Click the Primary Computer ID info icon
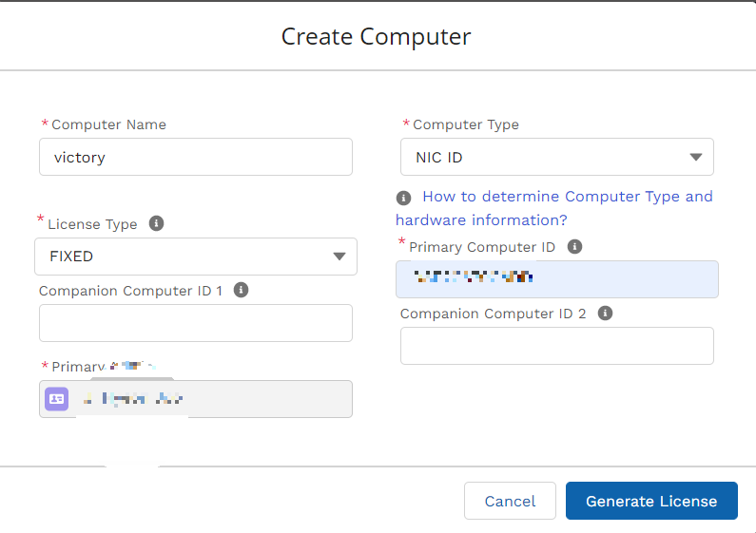Image resolution: width=756 pixels, height=533 pixels. [574, 247]
